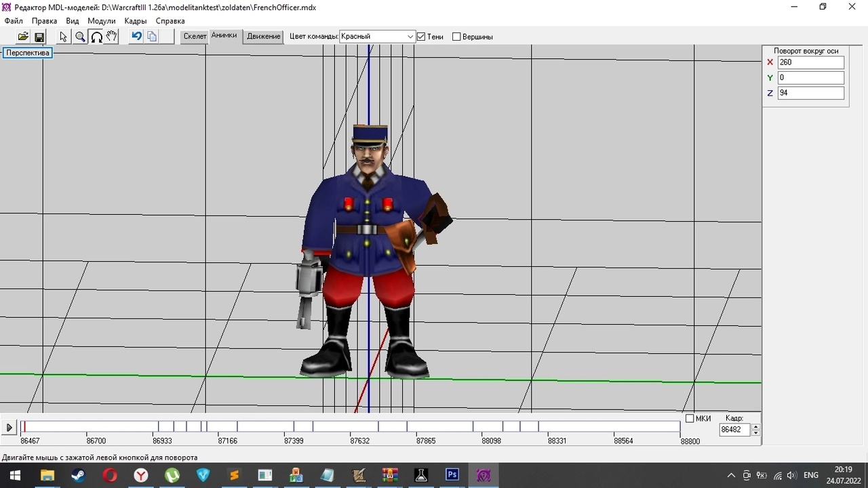Open the Справка menu
This screenshot has width=868, height=488.
170,21
